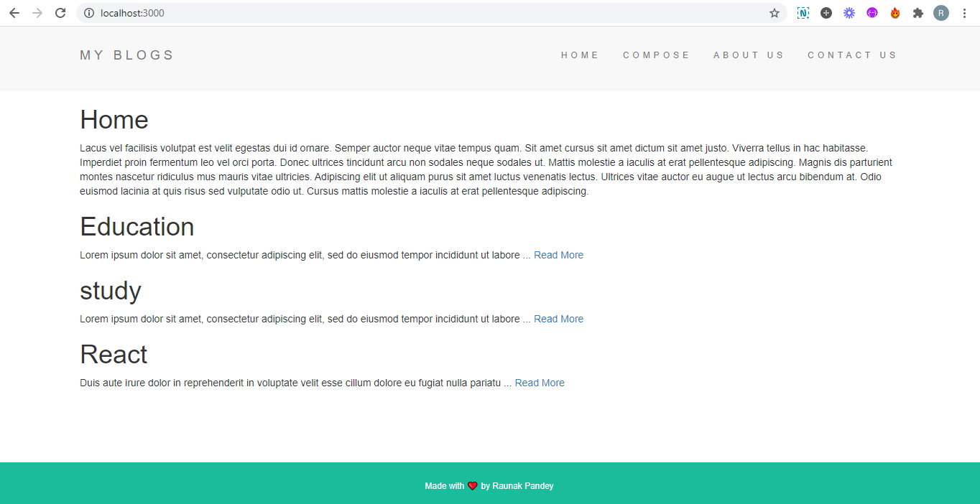This screenshot has width=980, height=504.
Task: Click the React post title
Action: pyautogui.click(x=114, y=355)
